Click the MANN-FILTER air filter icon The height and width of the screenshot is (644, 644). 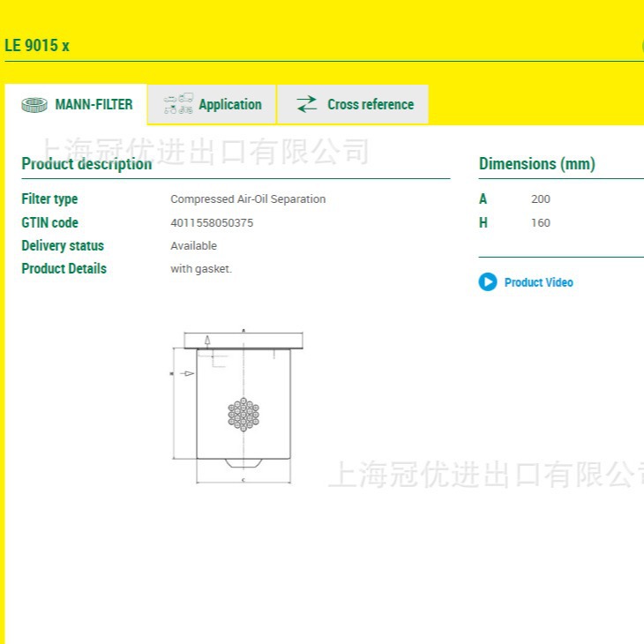pyautogui.click(x=34, y=105)
